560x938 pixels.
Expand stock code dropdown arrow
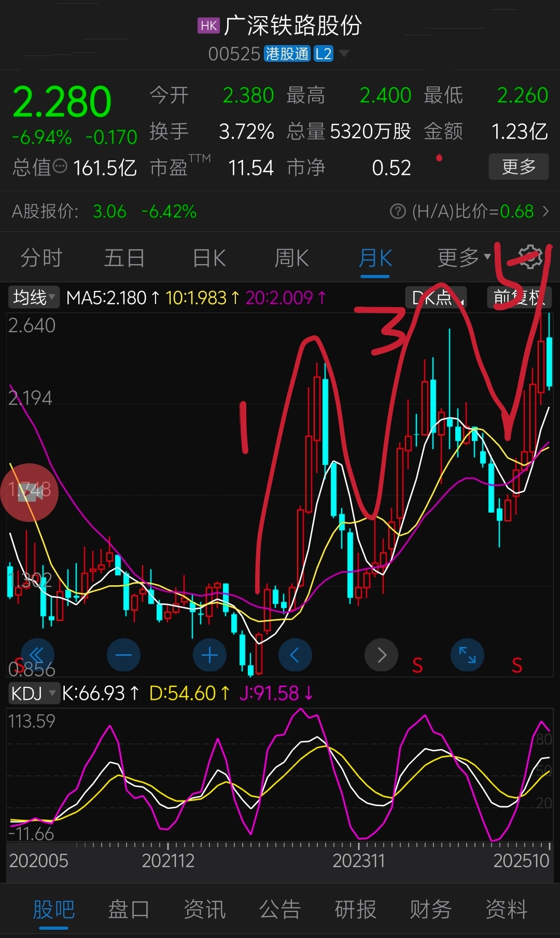tap(343, 53)
